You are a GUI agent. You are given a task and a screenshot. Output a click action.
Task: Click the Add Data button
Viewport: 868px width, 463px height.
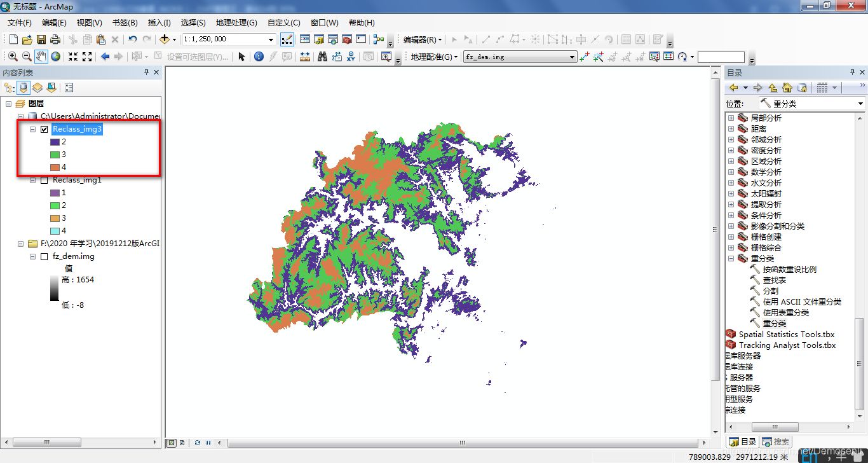pyautogui.click(x=165, y=39)
